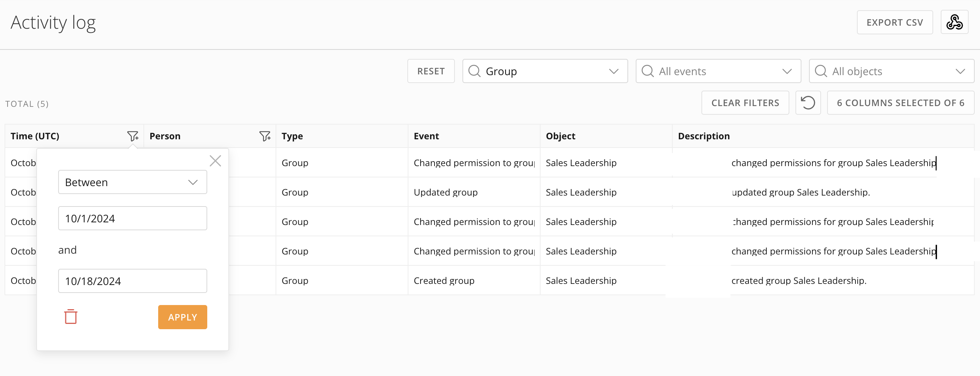
Task: Expand the All objects dropdown
Action: point(960,71)
